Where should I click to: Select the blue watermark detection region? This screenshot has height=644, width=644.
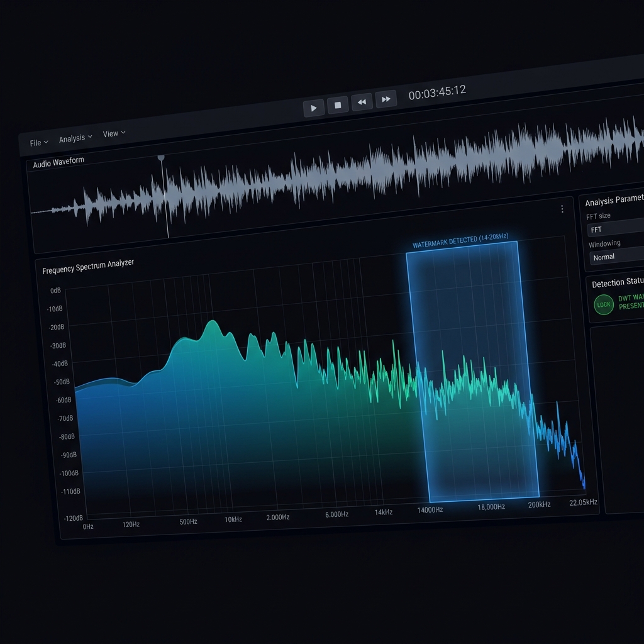pos(472,371)
